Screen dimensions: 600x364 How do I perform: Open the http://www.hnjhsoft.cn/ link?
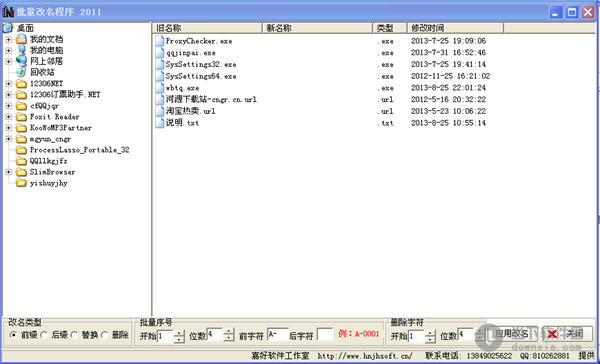pos(365,356)
